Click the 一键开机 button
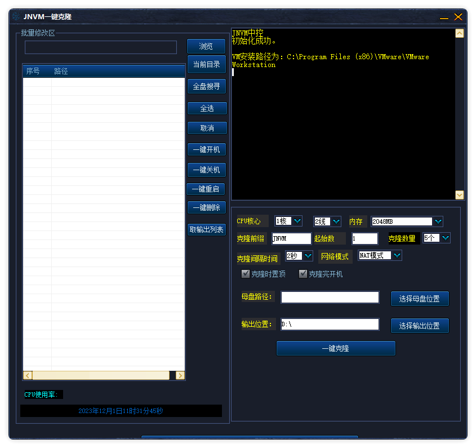Screen dimensions: 476x448 click(x=207, y=149)
